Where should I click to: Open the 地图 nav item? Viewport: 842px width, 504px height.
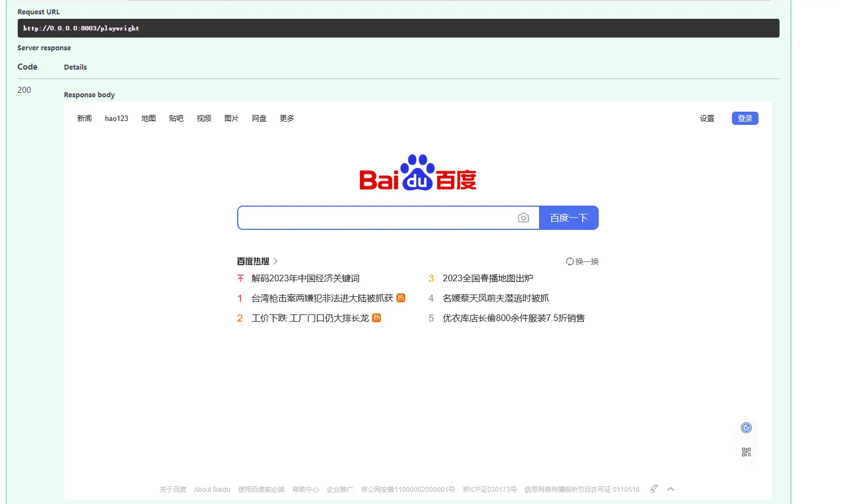(149, 118)
